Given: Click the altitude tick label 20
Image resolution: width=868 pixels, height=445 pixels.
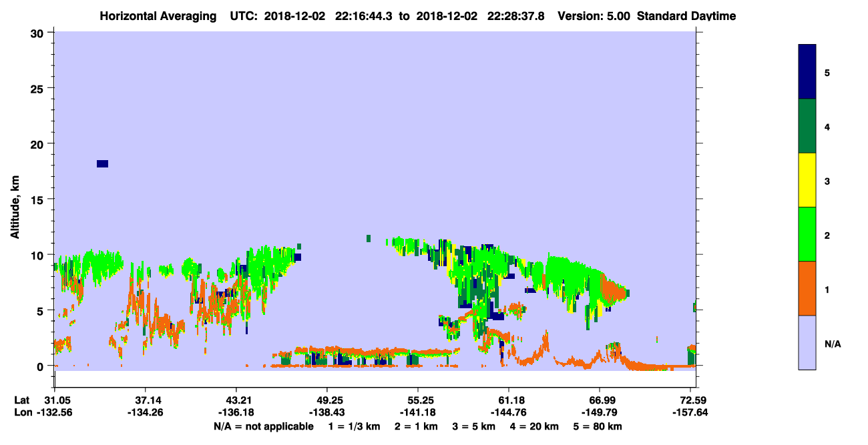Looking at the screenshot, I should pos(39,143).
